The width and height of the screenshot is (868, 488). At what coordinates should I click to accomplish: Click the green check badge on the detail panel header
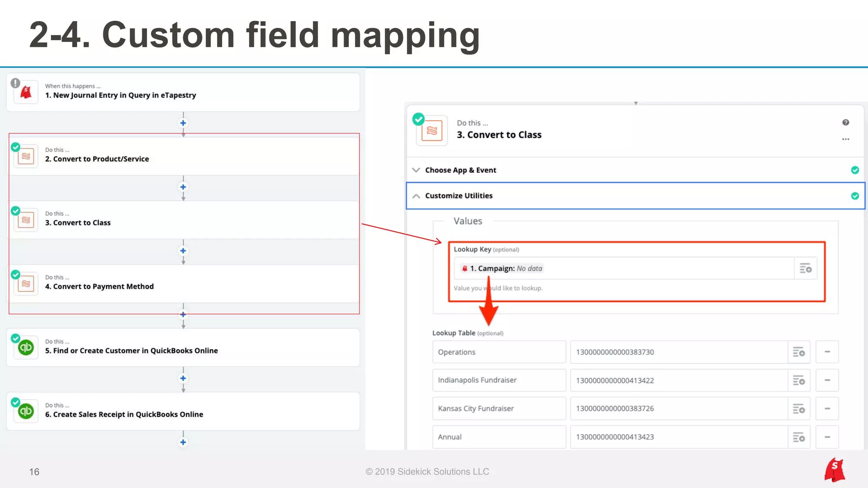coord(418,119)
